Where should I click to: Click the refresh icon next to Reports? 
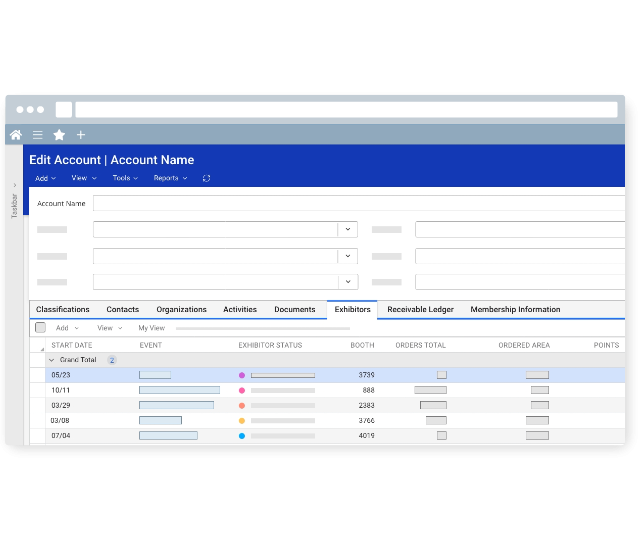[x=206, y=178]
